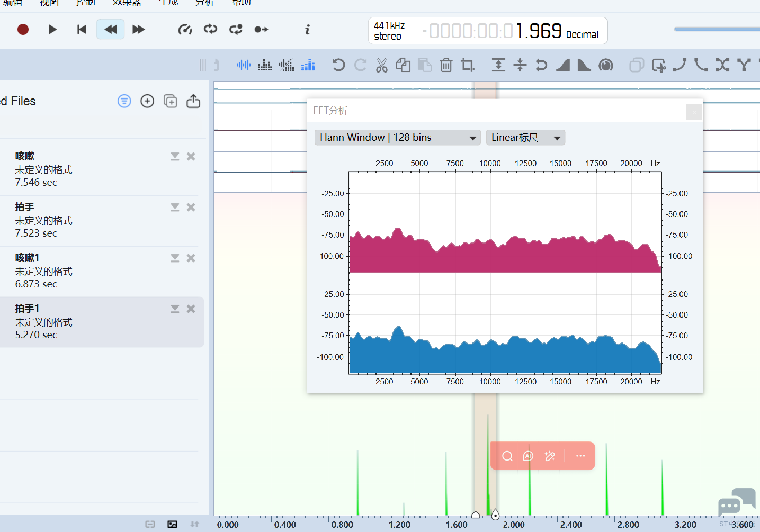Toggle the waveform view mode
The image size is (760, 532).
244,65
